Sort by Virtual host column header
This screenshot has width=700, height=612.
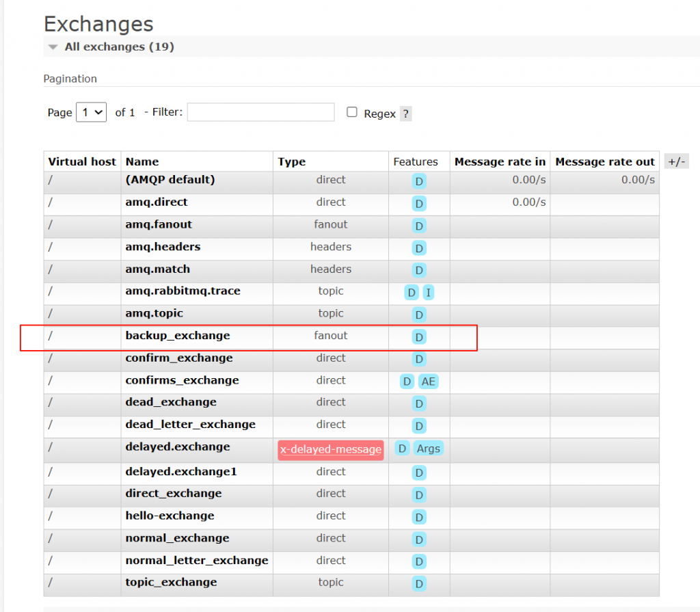pos(82,162)
